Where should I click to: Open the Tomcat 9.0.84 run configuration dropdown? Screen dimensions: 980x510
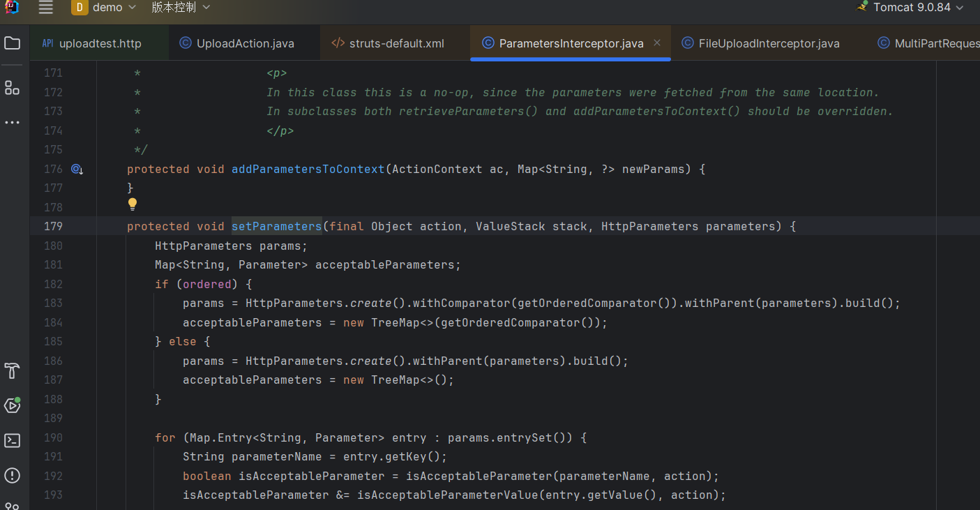pos(910,8)
